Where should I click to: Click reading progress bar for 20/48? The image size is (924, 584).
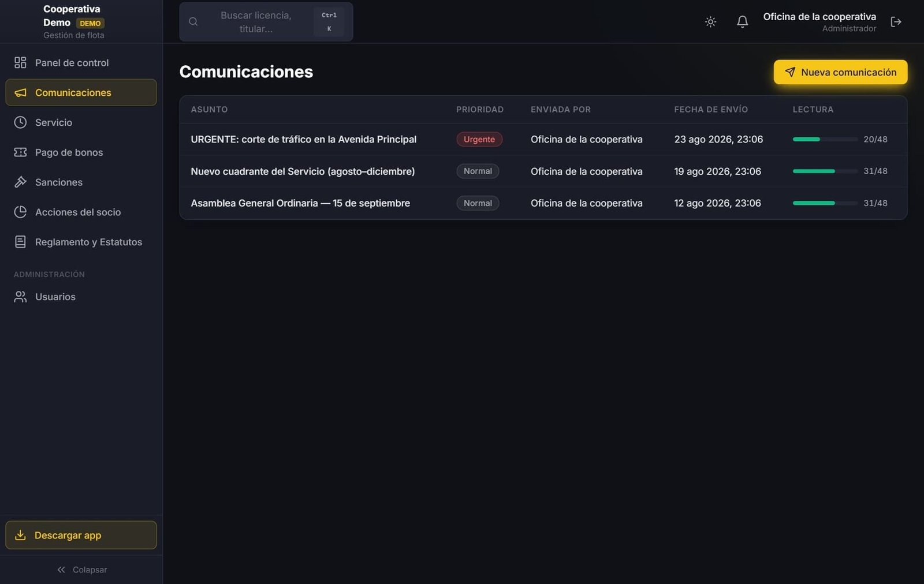pyautogui.click(x=825, y=139)
